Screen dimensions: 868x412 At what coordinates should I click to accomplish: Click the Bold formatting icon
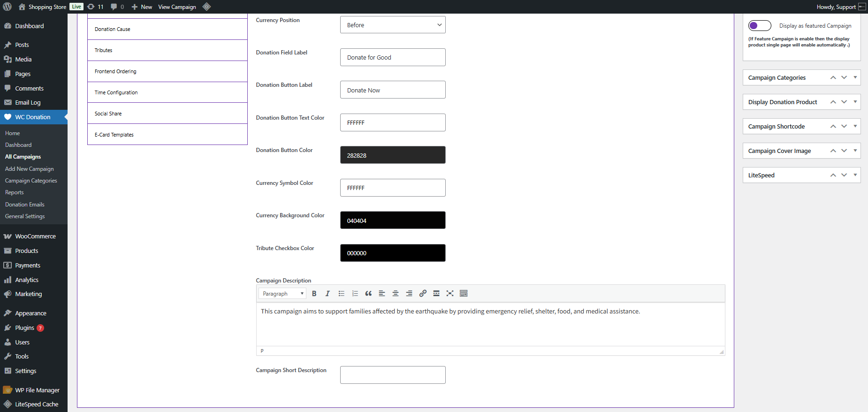314,294
